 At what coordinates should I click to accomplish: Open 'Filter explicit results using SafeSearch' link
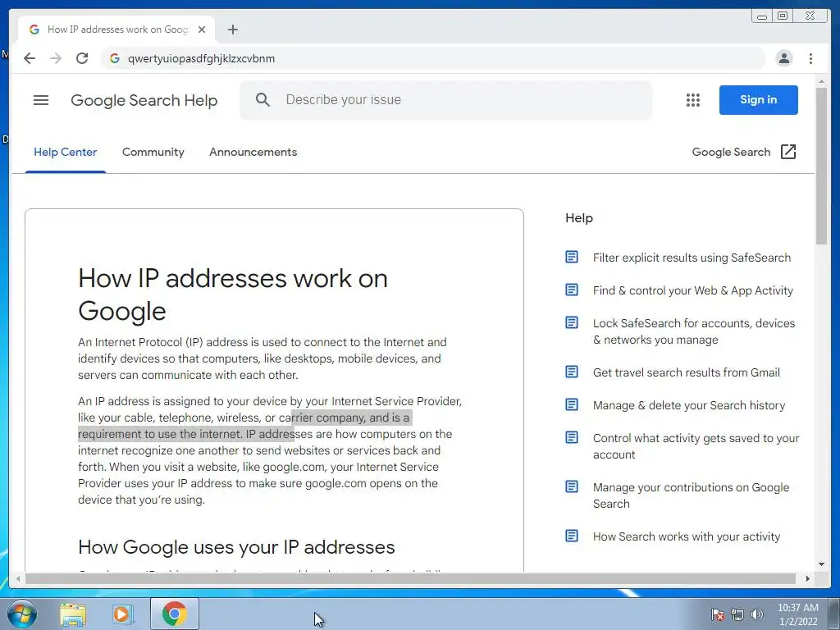pyautogui.click(x=692, y=258)
